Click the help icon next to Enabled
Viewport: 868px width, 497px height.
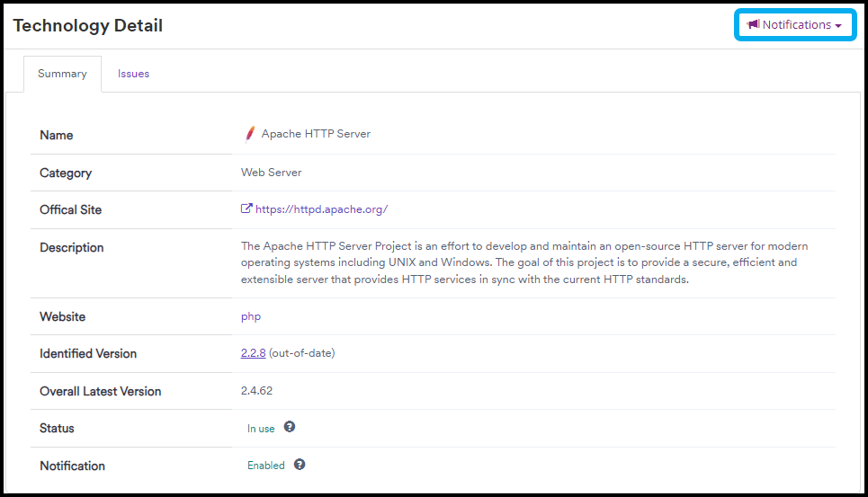(300, 465)
